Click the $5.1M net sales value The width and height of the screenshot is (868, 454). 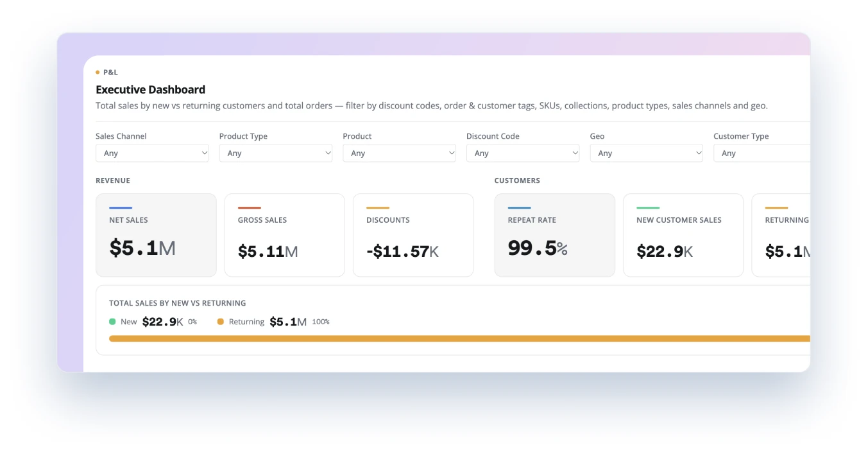[x=142, y=248]
